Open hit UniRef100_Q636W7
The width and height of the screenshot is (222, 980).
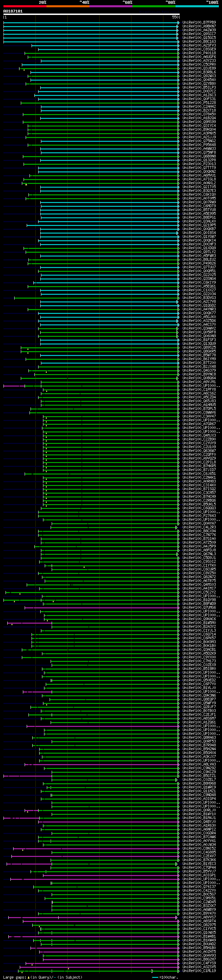[199, 451]
